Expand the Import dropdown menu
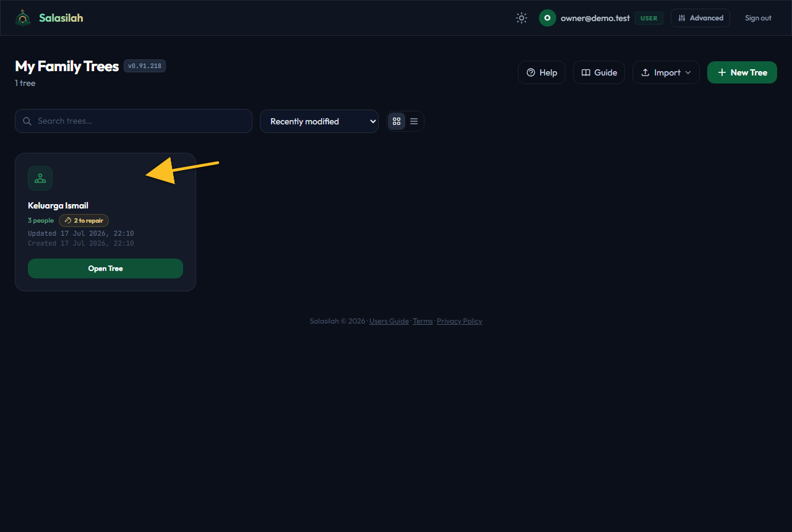 [x=666, y=72]
